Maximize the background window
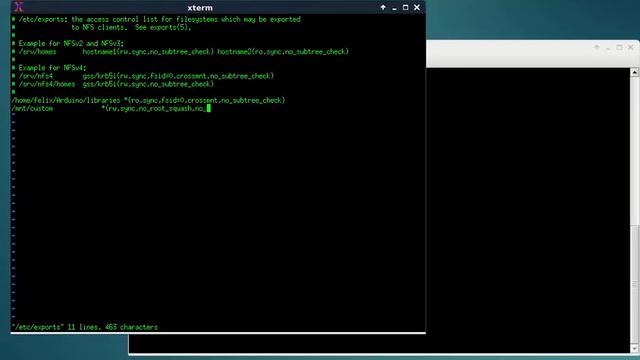The image size is (640, 360). [619, 47]
